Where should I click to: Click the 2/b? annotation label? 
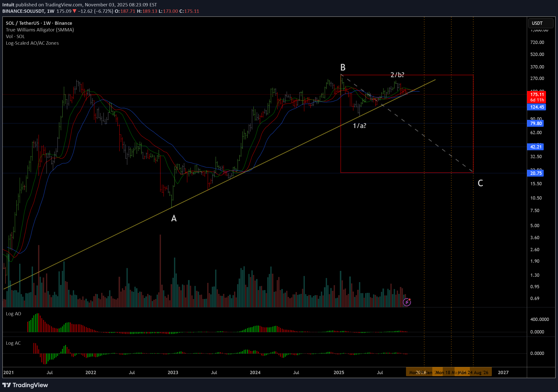(x=397, y=75)
